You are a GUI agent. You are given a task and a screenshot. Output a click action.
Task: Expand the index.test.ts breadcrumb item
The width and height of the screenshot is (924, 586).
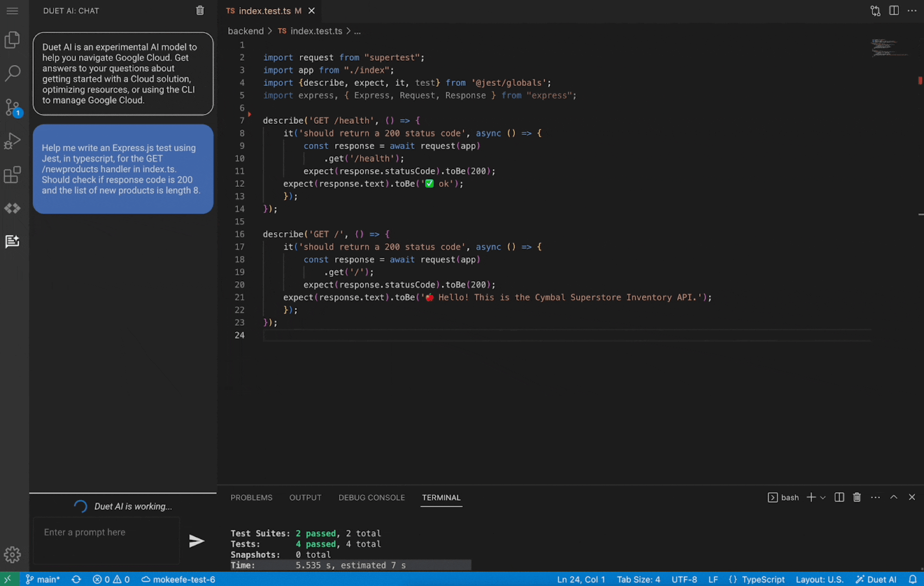(315, 31)
